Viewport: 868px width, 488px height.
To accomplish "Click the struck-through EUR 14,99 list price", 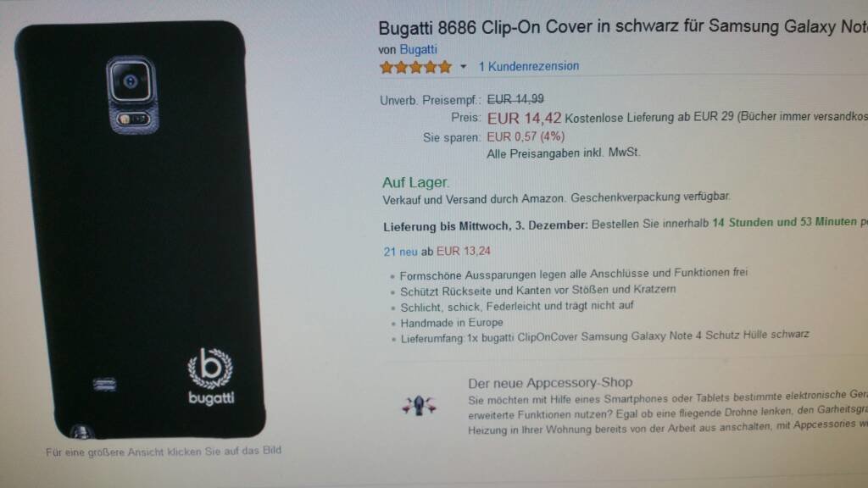I will pyautogui.click(x=515, y=100).
